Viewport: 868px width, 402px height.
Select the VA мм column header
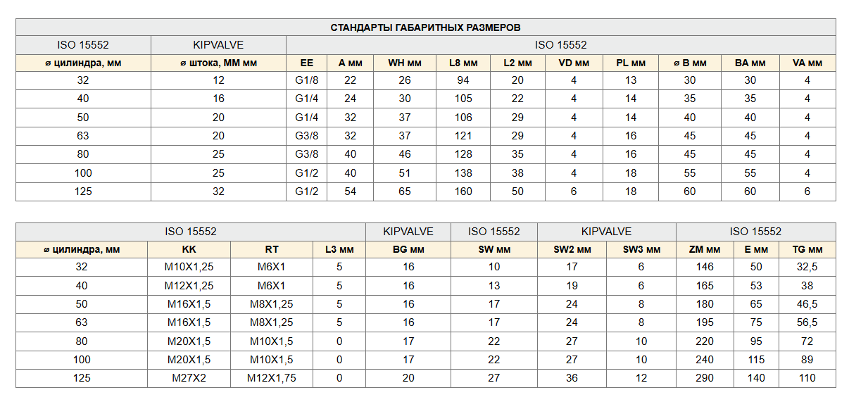pos(807,63)
